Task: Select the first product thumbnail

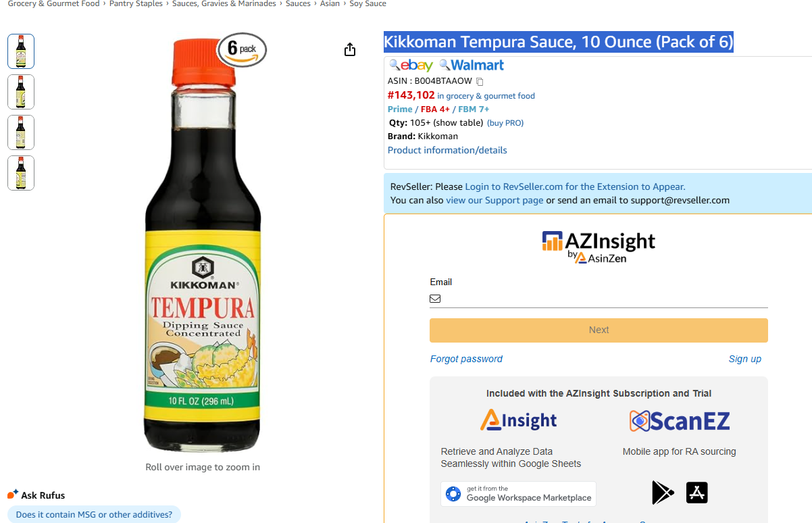Action: tap(21, 51)
